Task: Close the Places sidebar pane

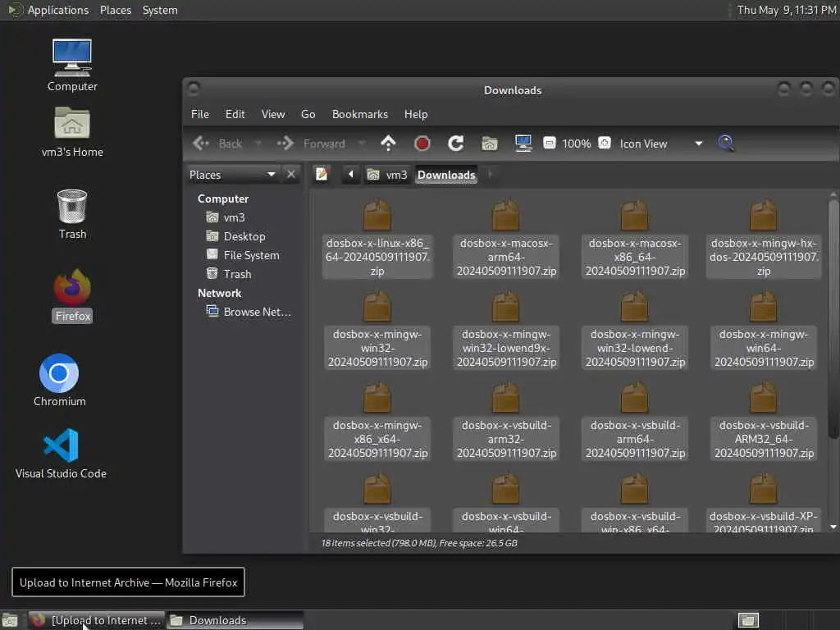Action: pos(291,175)
